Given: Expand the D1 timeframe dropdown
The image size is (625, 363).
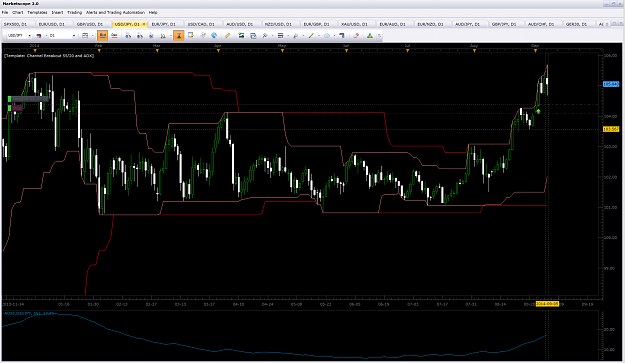Looking at the screenshot, I should [x=74, y=36].
